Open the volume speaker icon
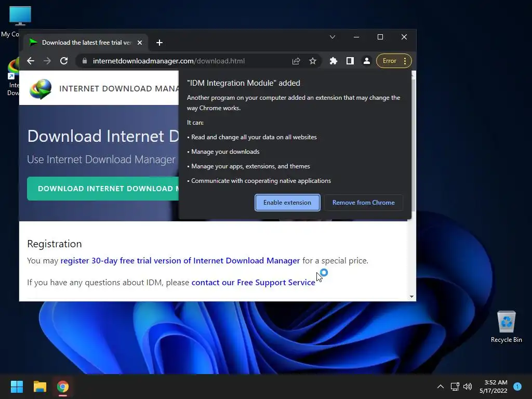532x399 pixels. point(468,387)
